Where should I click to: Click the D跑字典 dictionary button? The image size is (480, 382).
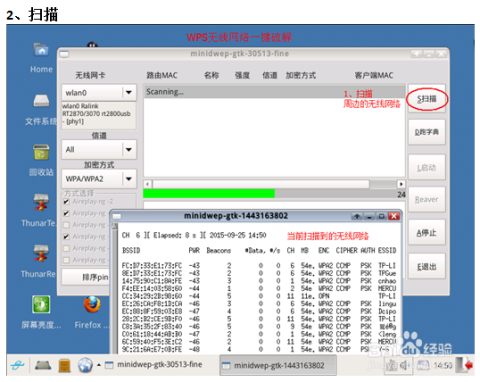[427, 132]
